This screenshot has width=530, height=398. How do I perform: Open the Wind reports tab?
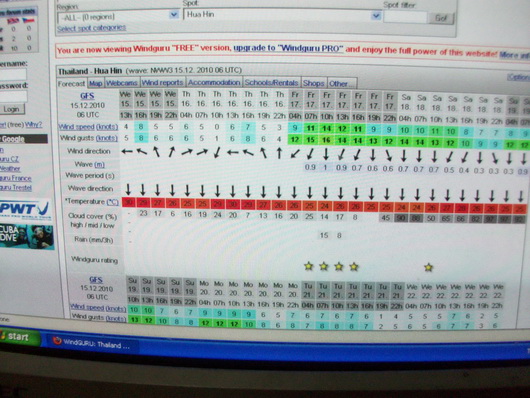click(x=162, y=83)
